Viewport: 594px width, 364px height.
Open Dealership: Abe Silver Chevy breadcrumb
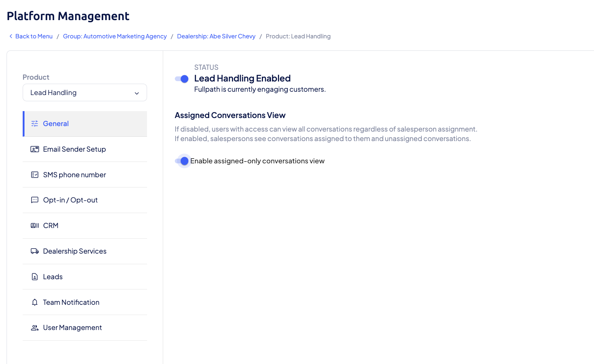click(216, 36)
